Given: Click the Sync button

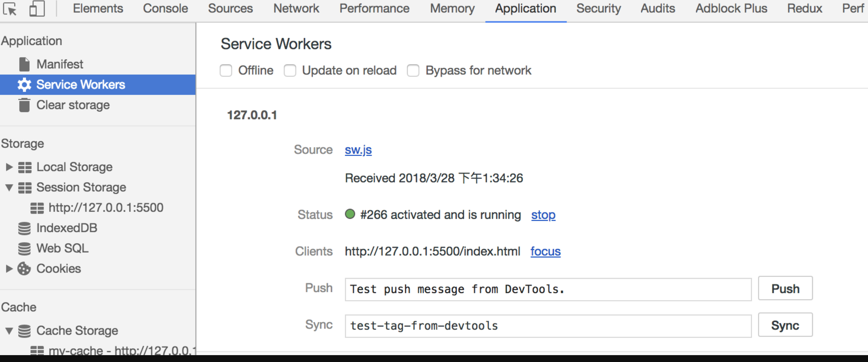Looking at the screenshot, I should pos(785,325).
